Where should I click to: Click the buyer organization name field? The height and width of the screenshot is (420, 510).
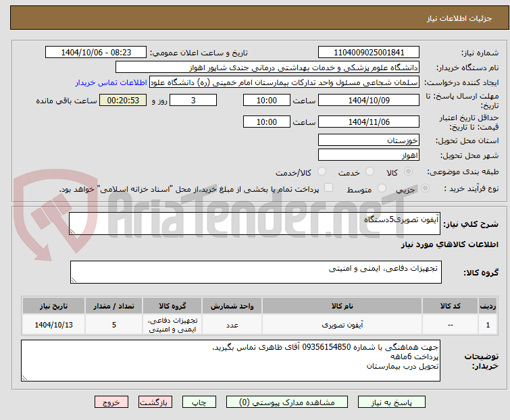(267, 68)
